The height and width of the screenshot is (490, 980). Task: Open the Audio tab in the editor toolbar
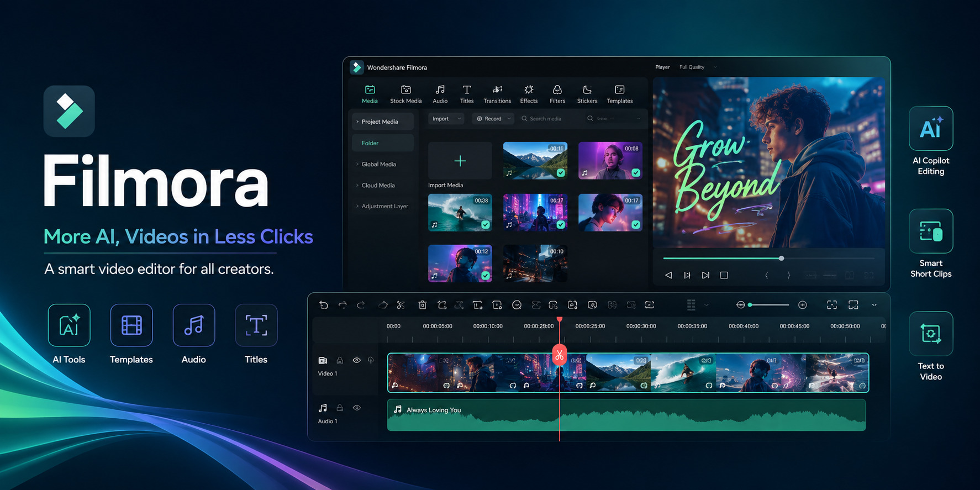coord(440,94)
